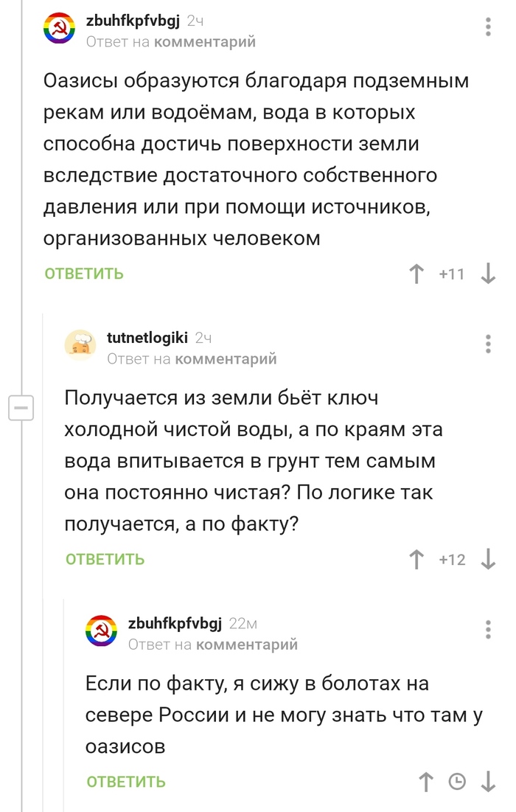516x812 pixels.
Task: Open the three-dot menu on the first comment
Action: point(489,27)
